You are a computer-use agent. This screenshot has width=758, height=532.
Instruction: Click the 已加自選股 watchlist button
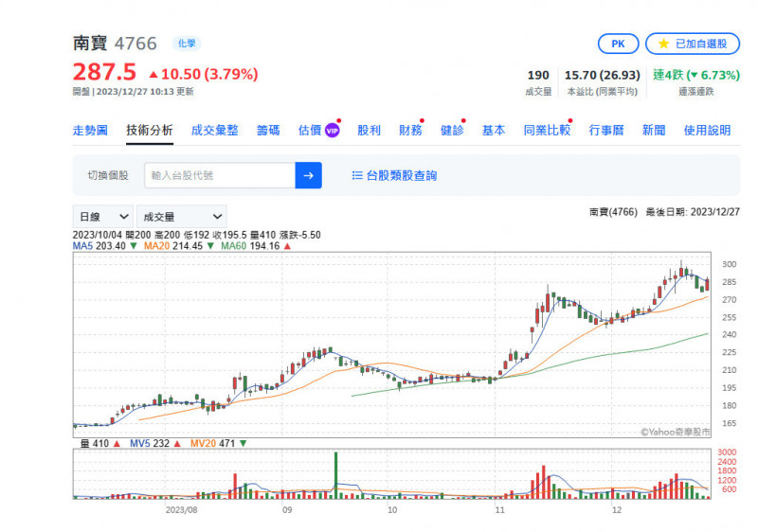pyautogui.click(x=693, y=44)
